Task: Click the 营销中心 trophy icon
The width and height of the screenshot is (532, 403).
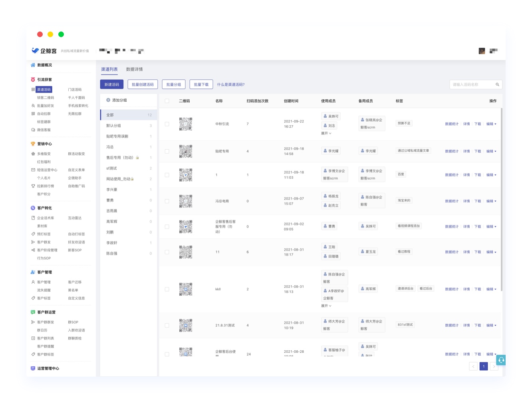Action: pos(33,144)
